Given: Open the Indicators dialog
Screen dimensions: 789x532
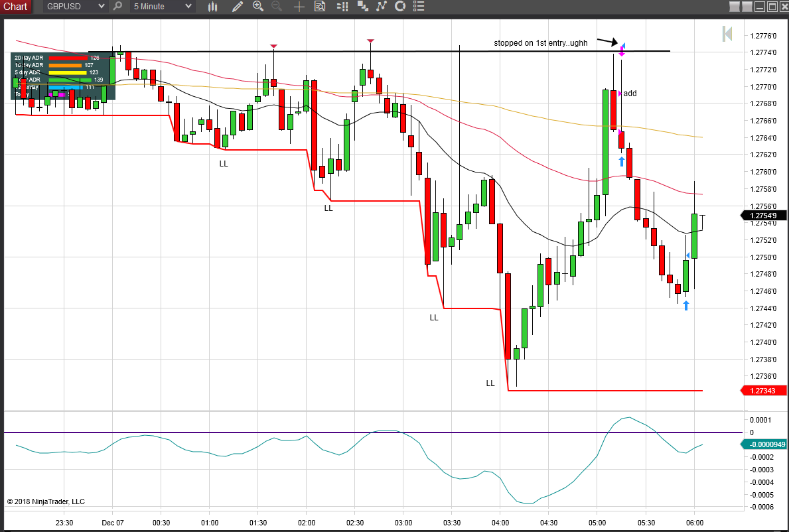Looking at the screenshot, I should [382, 7].
